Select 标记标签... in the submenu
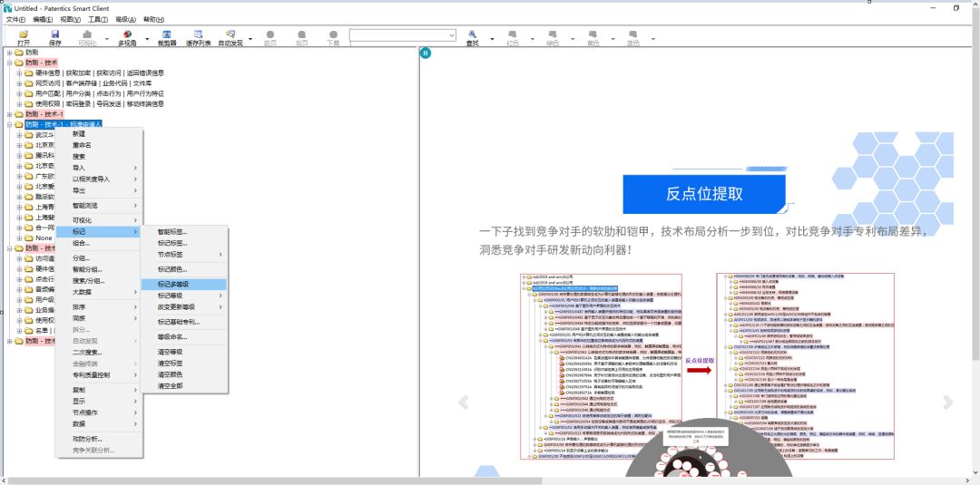This screenshot has width=980, height=485. (x=183, y=243)
